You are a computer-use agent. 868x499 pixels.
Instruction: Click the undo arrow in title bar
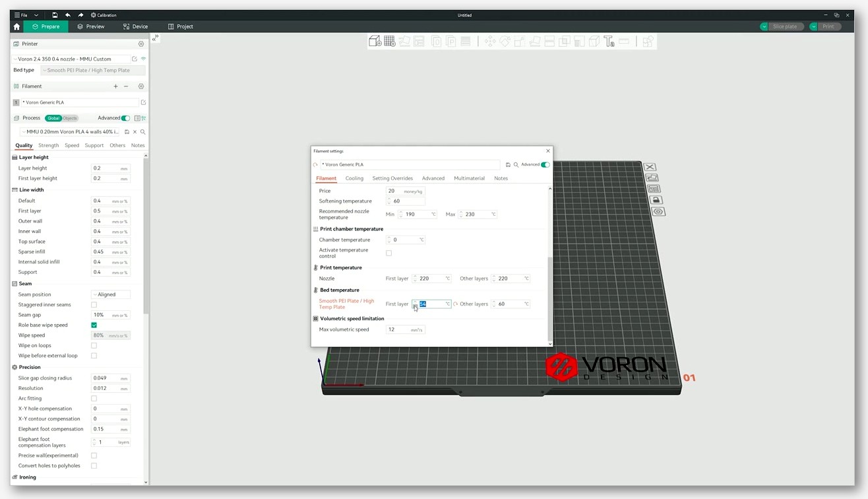[67, 15]
